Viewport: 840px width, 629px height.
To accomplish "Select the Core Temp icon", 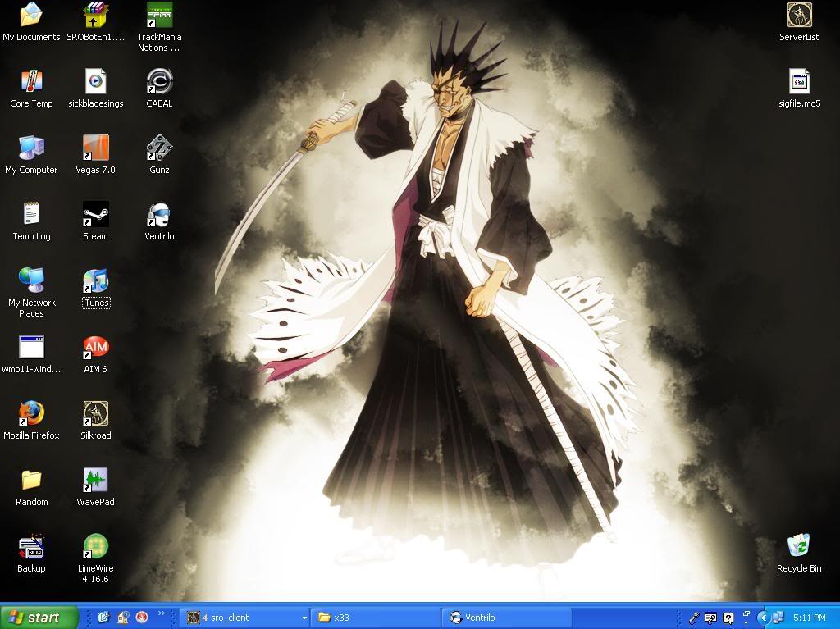I will tap(31, 89).
